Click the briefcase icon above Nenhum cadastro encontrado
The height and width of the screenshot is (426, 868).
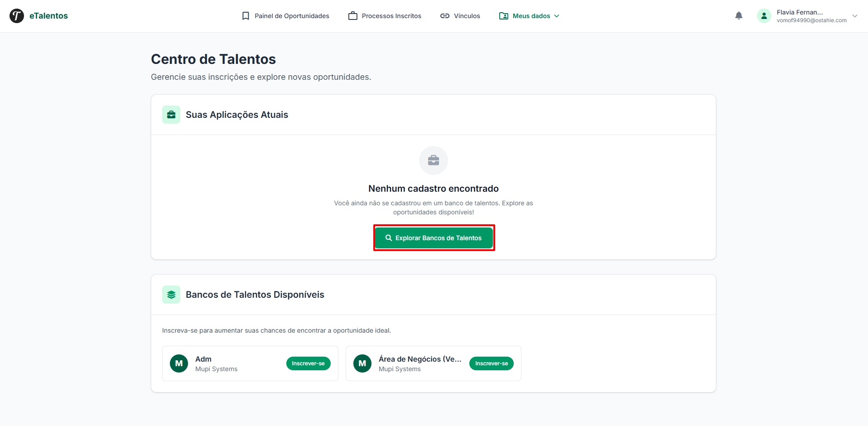[x=433, y=160]
